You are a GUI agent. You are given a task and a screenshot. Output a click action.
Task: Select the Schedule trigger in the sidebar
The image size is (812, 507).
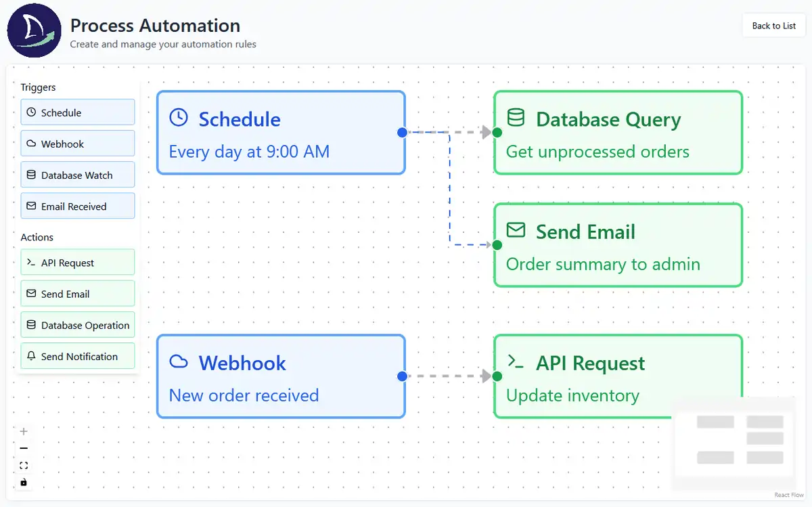point(78,112)
